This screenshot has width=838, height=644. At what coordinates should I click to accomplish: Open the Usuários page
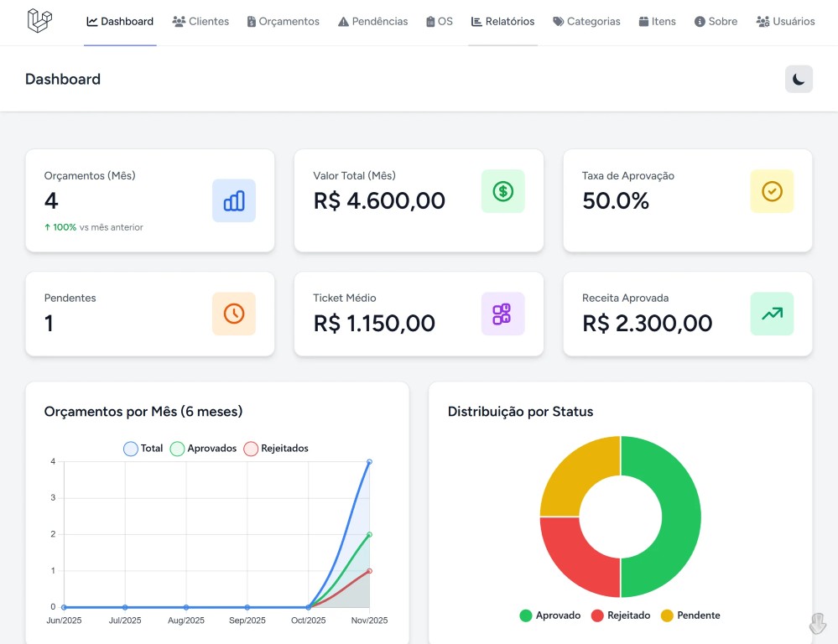point(785,22)
